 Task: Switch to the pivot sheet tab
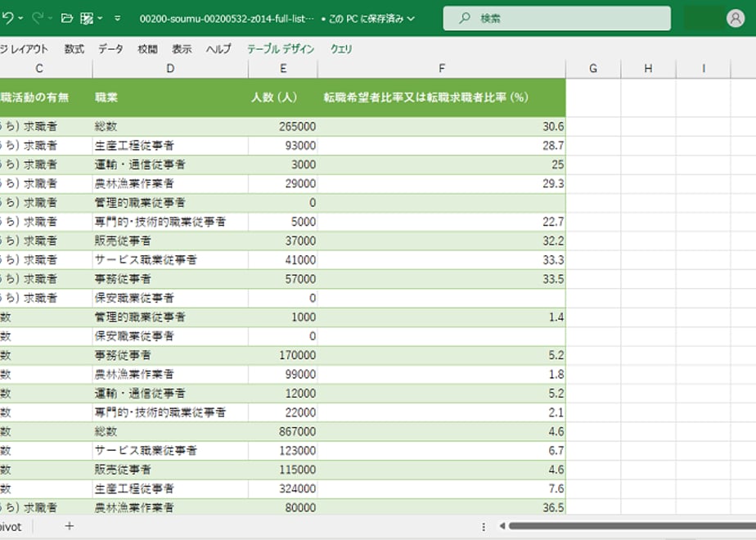click(11, 527)
